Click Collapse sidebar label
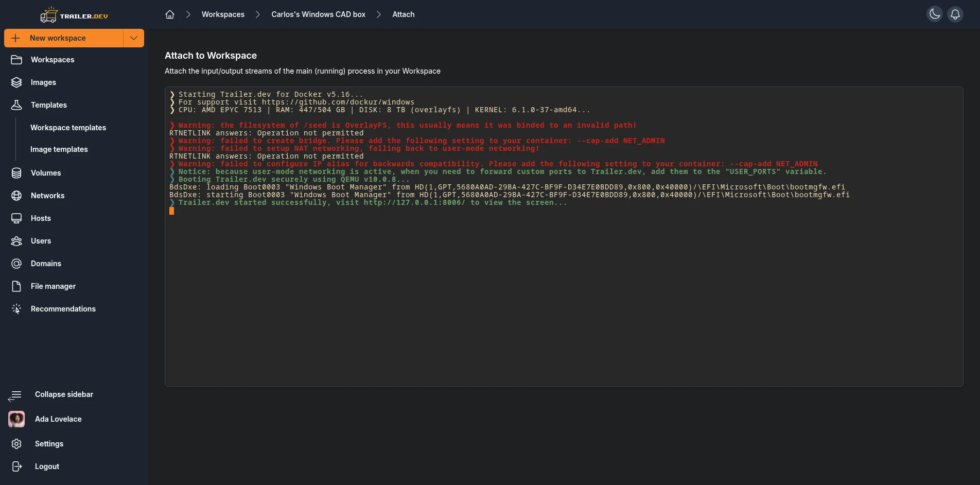Image resolution: width=980 pixels, height=485 pixels. pyautogui.click(x=64, y=394)
